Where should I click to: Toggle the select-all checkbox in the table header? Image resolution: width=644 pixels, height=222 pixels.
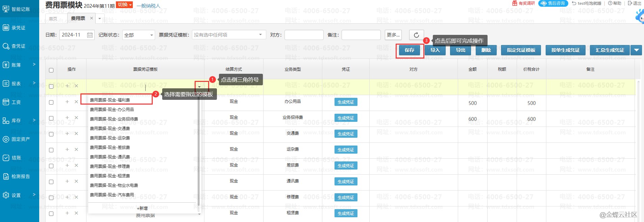click(51, 70)
